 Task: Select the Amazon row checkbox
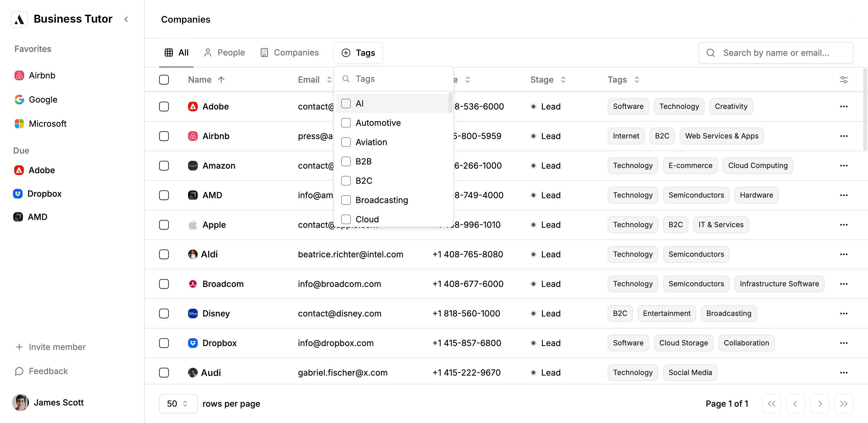click(x=164, y=166)
